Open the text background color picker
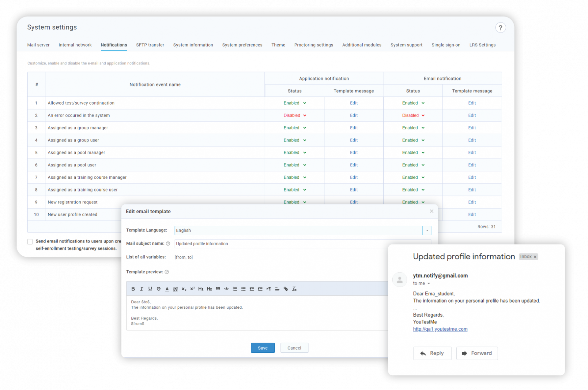588x390 pixels. (175, 289)
